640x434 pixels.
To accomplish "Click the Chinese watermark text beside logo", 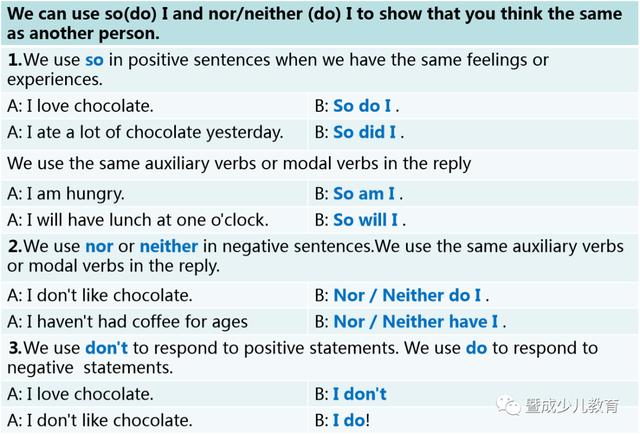I will pyautogui.click(x=572, y=405).
